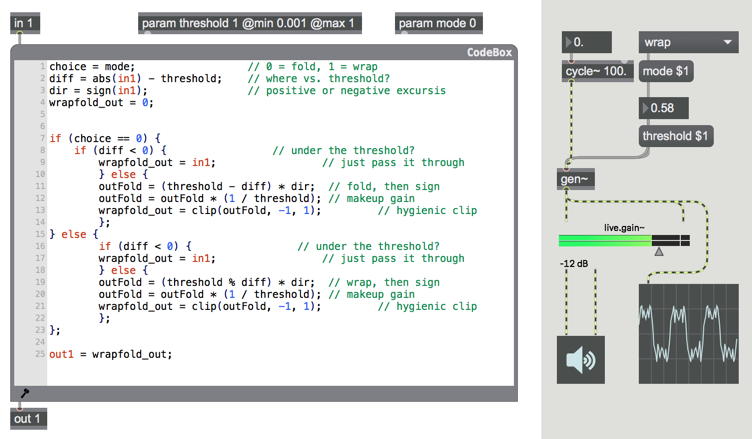
Task: Click the CodeBox title label
Action: [x=489, y=52]
